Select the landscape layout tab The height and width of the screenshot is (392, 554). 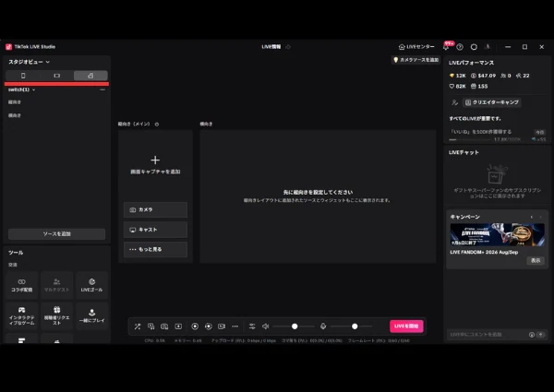pyautogui.click(x=56, y=76)
